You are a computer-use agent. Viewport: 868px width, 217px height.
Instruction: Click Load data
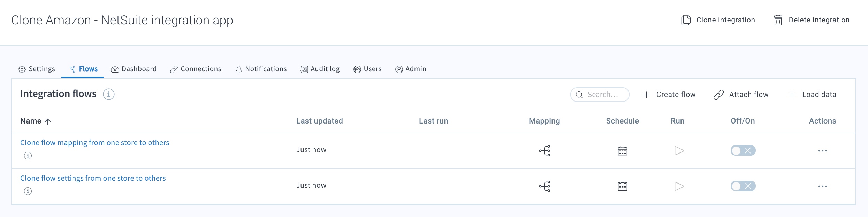pos(812,95)
